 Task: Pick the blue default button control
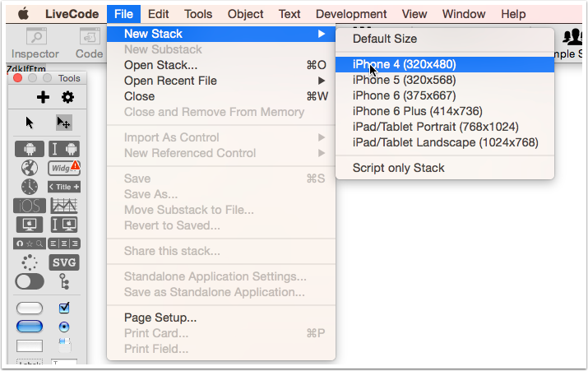pyautogui.click(x=30, y=327)
